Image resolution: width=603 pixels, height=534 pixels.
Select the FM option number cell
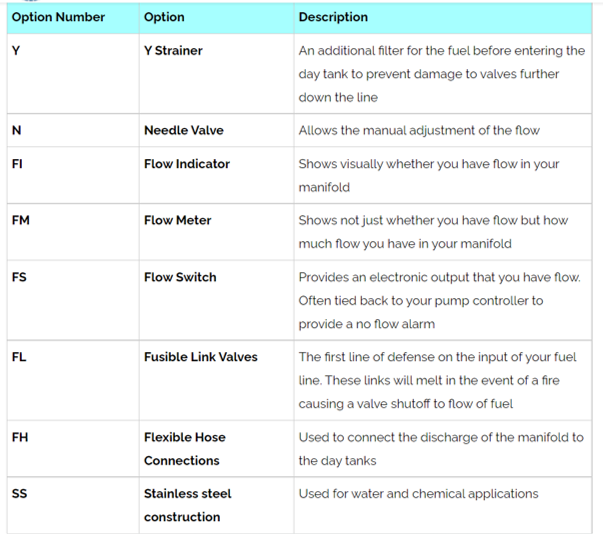(20, 220)
